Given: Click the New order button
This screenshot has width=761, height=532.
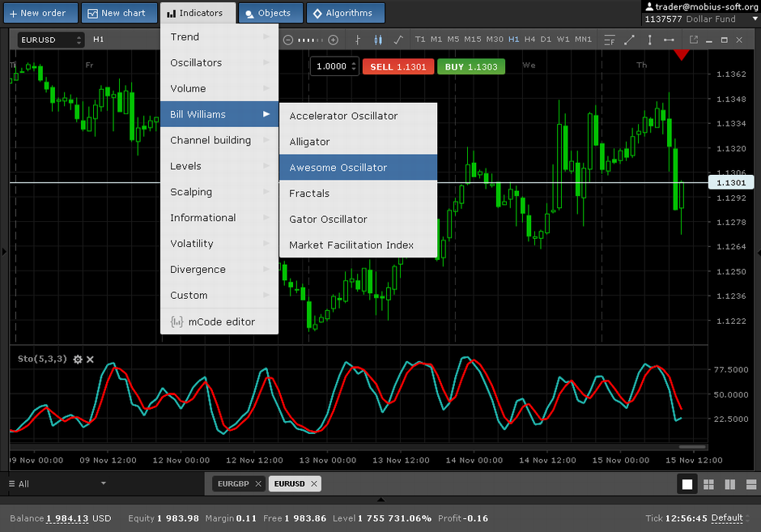Looking at the screenshot, I should click(x=40, y=13).
